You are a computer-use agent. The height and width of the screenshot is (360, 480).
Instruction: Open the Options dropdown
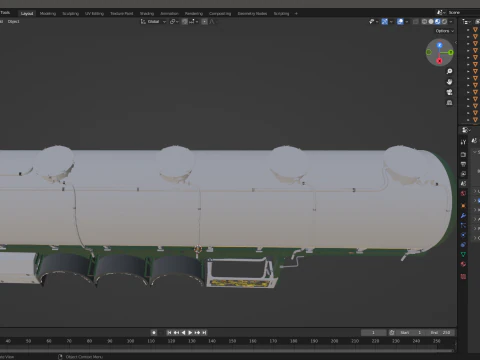445,31
